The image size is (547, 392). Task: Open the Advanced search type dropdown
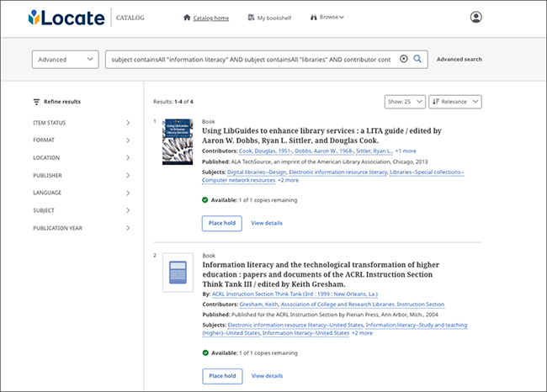click(x=66, y=59)
